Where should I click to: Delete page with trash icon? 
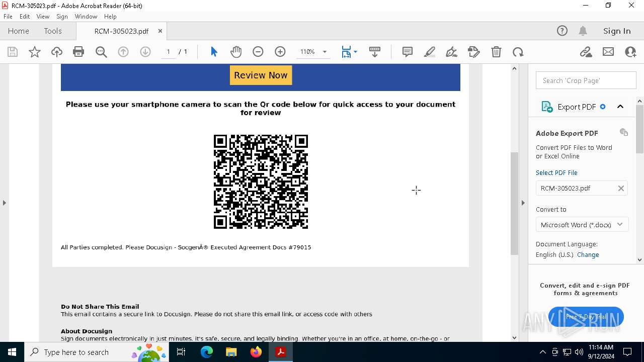(496, 52)
